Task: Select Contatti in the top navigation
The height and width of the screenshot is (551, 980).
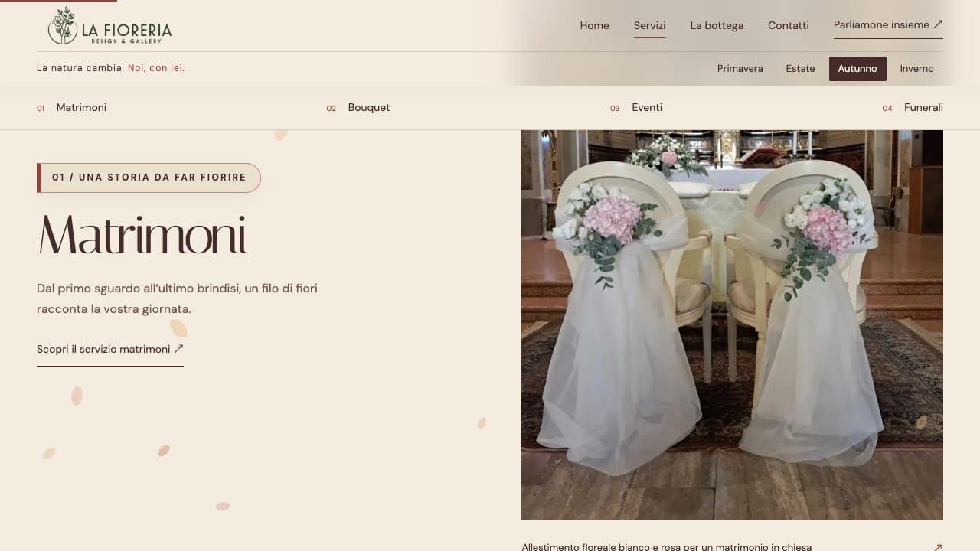Action: pos(789,25)
